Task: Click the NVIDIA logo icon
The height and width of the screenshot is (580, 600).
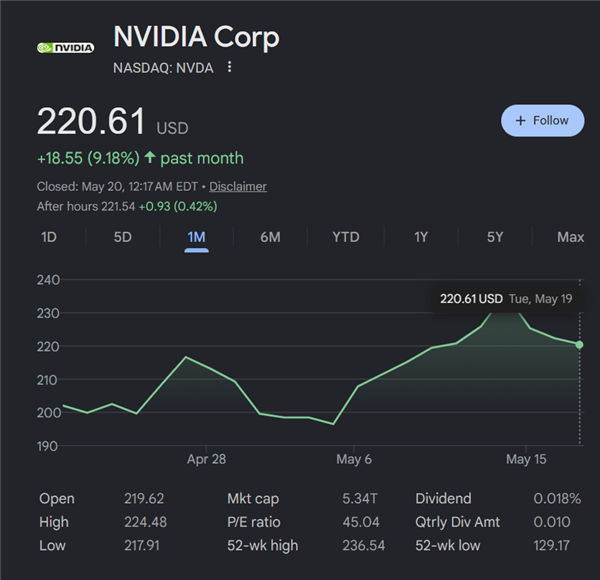Action: click(65, 48)
